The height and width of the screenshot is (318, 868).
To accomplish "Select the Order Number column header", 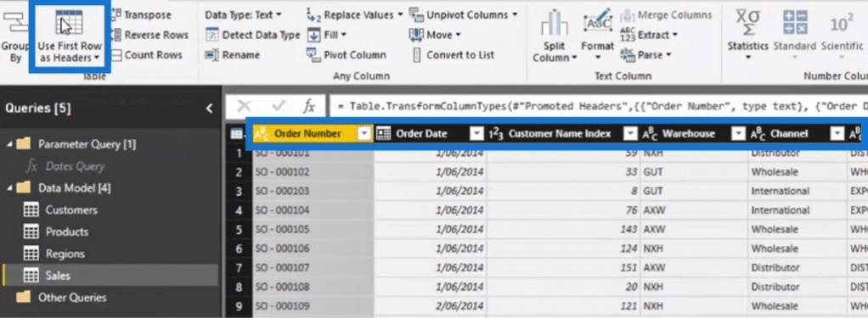I will click(308, 133).
